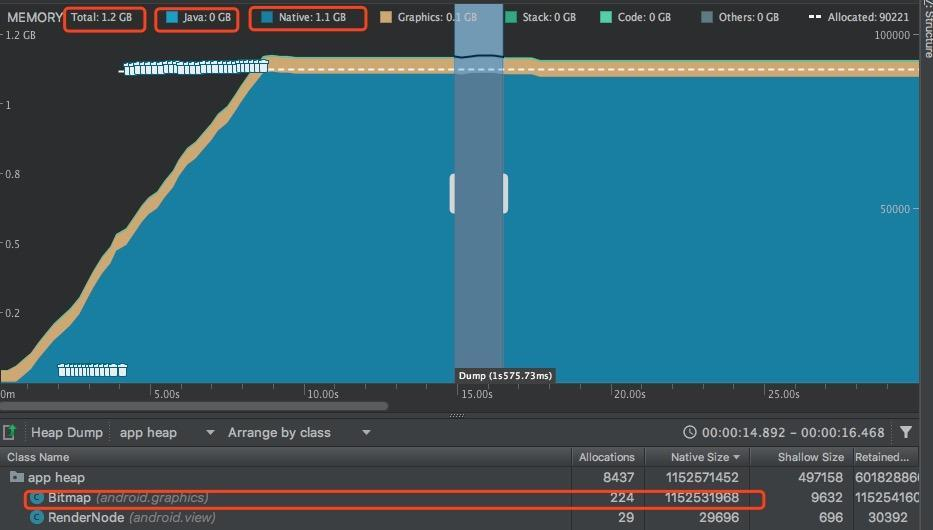Click the app heap folder icon
933x530 pixels.
(x=17, y=477)
